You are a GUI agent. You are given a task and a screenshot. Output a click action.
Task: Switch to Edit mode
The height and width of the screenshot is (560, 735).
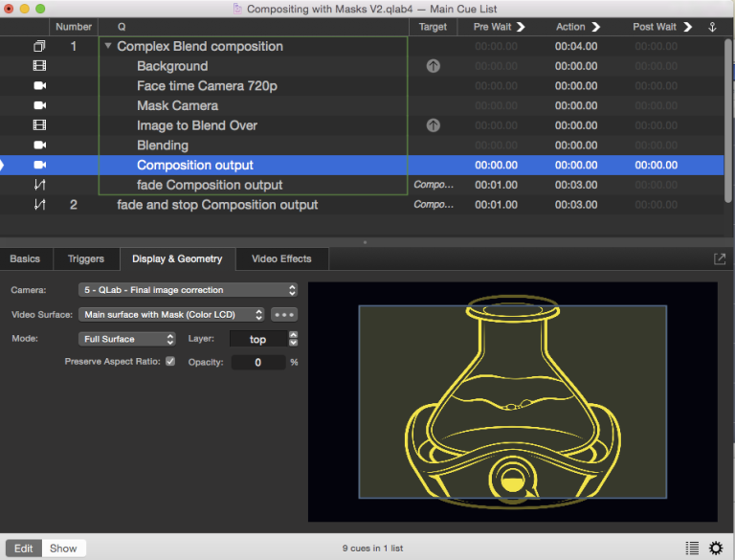(x=23, y=549)
